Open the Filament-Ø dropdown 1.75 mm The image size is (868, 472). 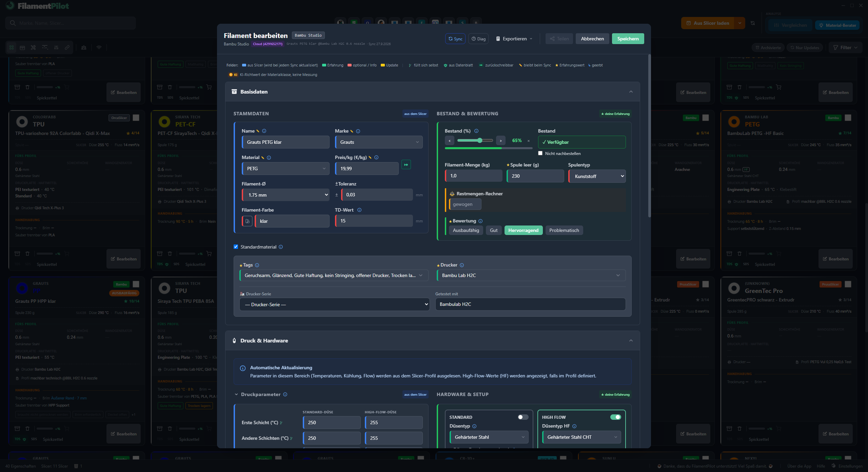click(x=285, y=195)
